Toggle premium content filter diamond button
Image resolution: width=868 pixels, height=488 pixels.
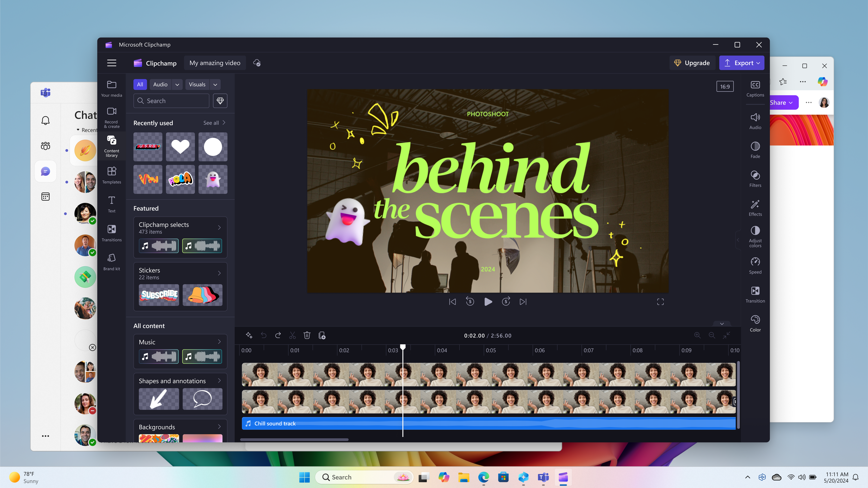coord(220,101)
